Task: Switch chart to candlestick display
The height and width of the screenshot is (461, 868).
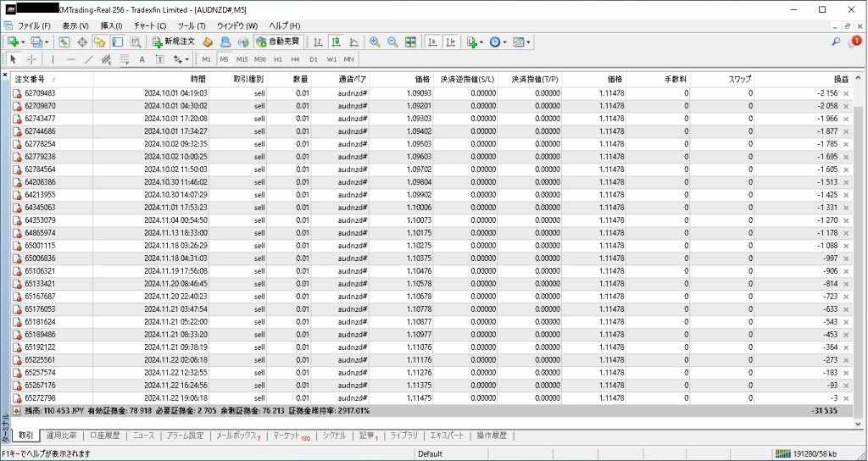Action: point(336,42)
